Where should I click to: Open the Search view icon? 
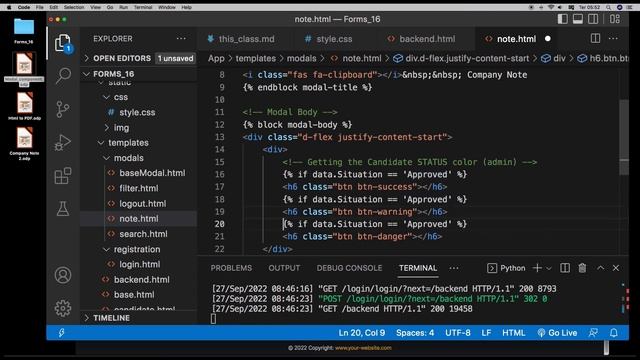tap(63, 76)
